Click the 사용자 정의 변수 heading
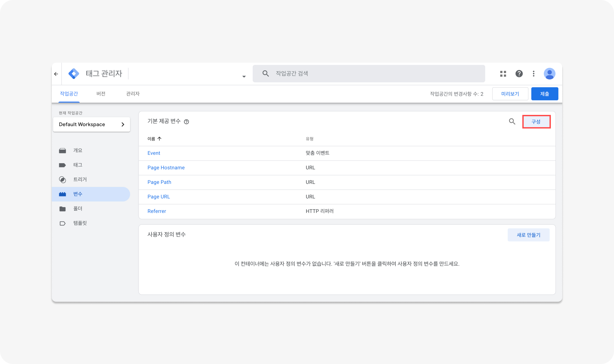 click(166, 234)
